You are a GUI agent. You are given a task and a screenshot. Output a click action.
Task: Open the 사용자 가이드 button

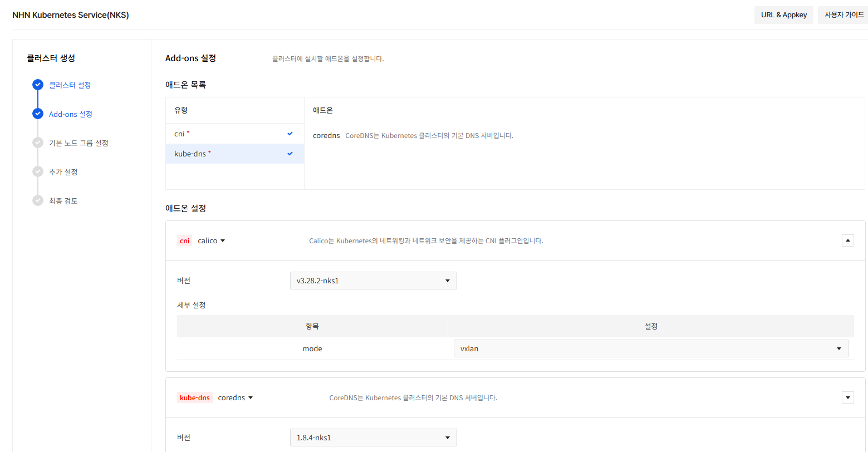click(844, 15)
